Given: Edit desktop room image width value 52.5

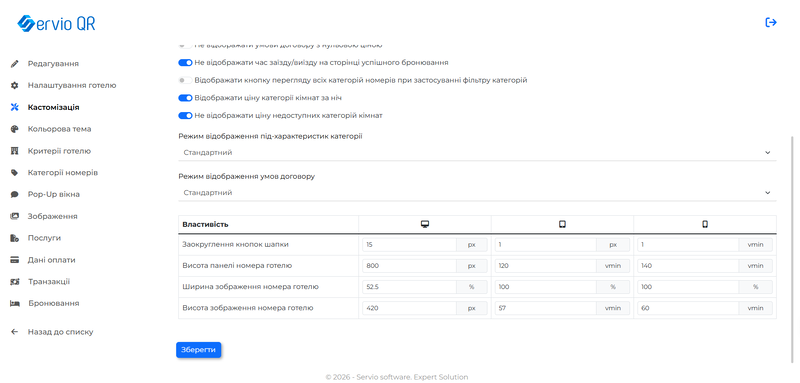Looking at the screenshot, I should click(x=409, y=287).
